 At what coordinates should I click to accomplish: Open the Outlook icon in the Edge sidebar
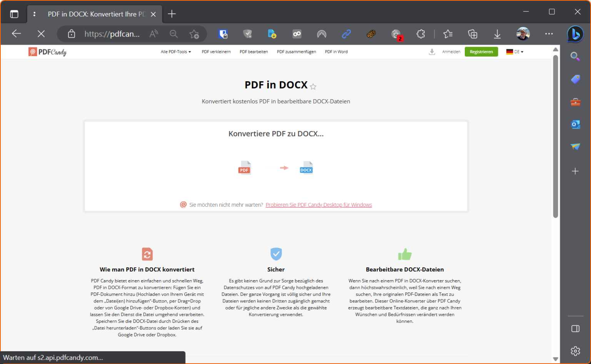575,124
